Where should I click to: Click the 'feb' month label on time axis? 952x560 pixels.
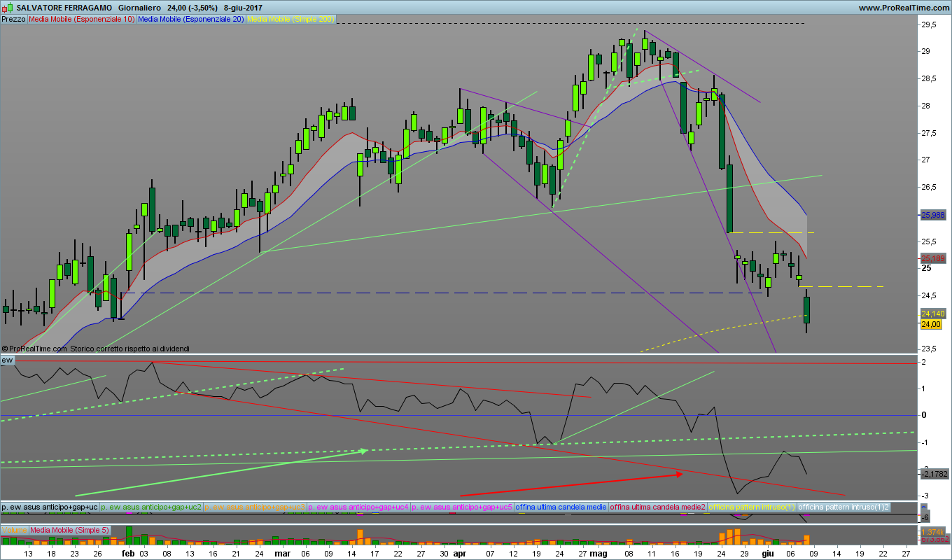point(127,553)
